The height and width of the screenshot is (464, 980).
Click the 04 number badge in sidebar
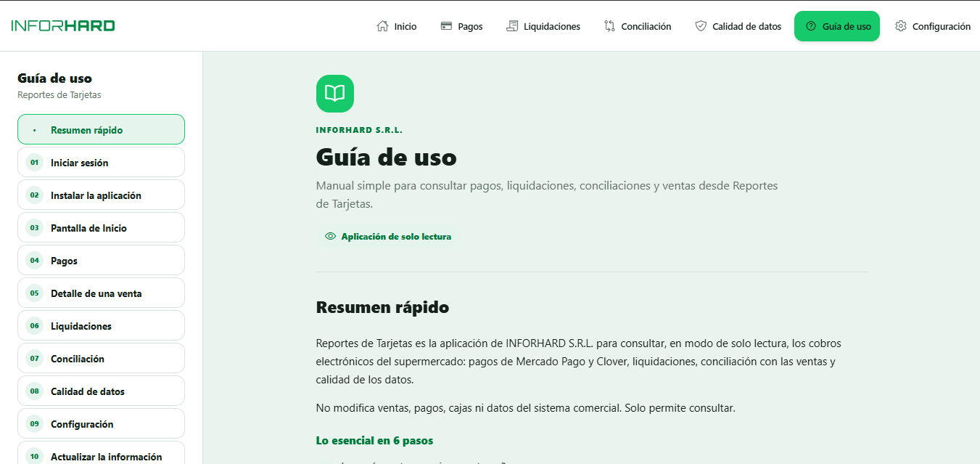pyautogui.click(x=34, y=261)
